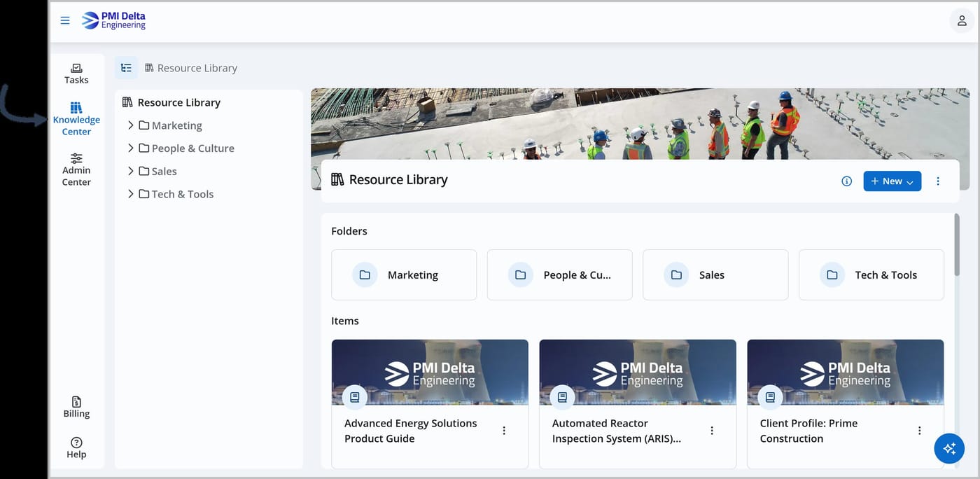Open the hamburger menu icon
This screenshot has width=980, height=479.
point(65,21)
